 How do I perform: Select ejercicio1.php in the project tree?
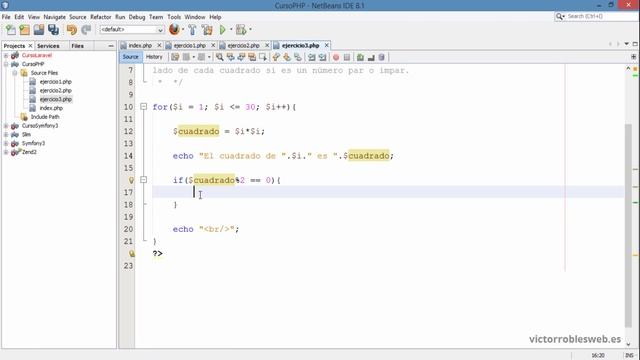tap(56, 82)
